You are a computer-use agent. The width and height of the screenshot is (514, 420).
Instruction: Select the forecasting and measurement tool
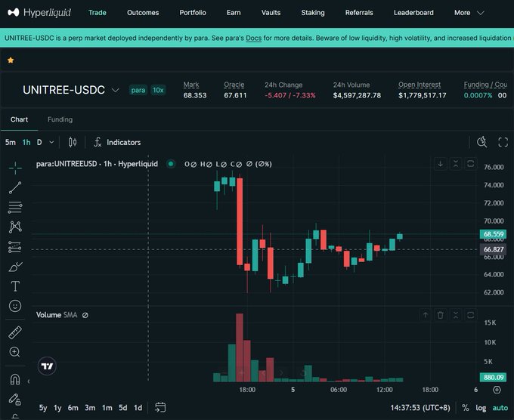point(15,247)
